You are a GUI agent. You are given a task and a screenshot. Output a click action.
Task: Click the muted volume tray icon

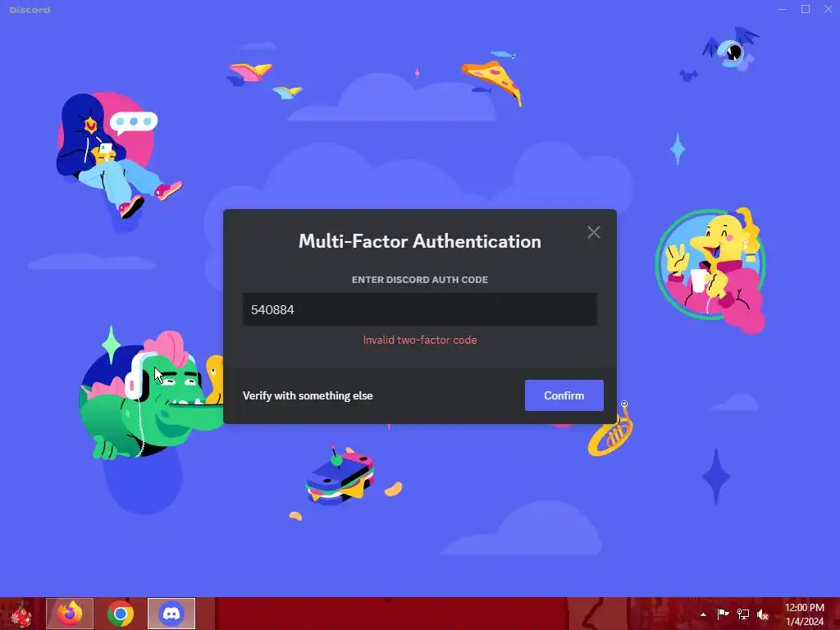point(763,614)
